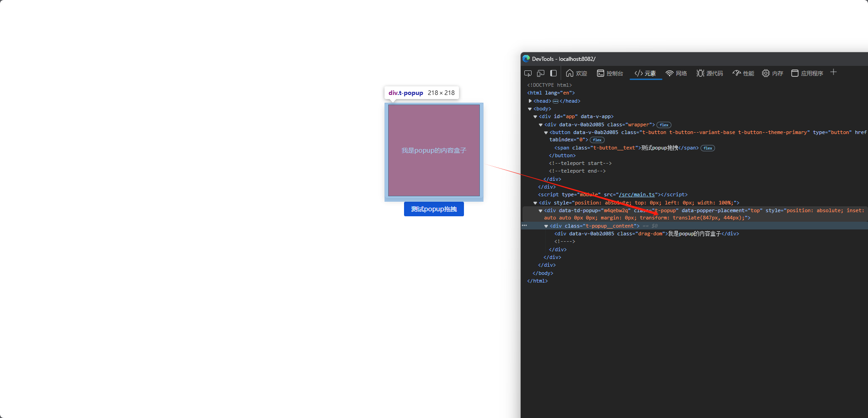Select the div class="drag-dom" line
This screenshot has width=868, height=418.
[646, 234]
